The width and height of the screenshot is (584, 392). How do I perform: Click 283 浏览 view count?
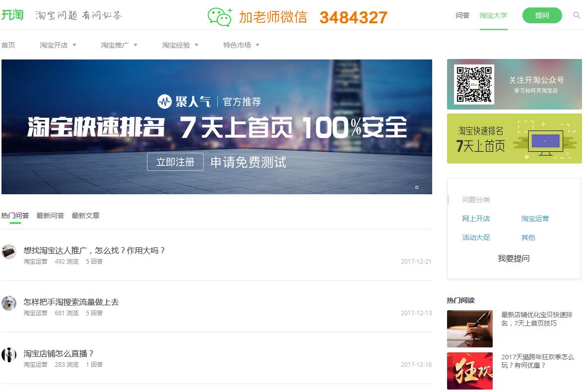pyautogui.click(x=66, y=364)
